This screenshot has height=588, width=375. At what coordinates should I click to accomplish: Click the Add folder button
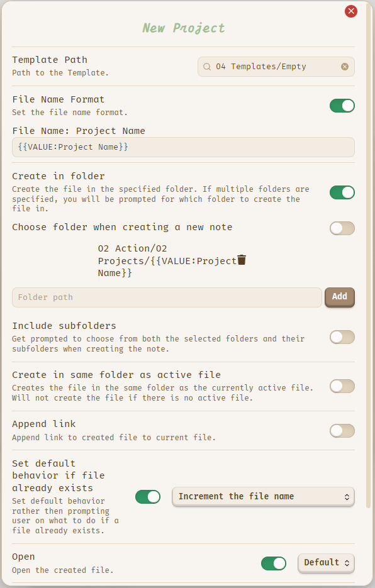340,297
